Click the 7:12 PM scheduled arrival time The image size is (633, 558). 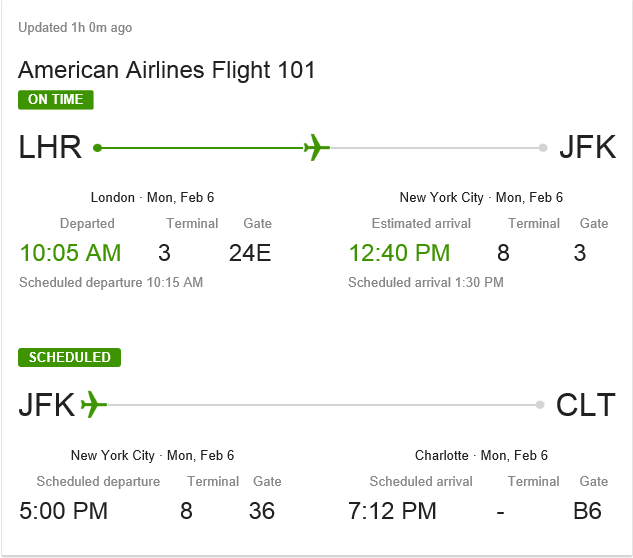coord(392,511)
